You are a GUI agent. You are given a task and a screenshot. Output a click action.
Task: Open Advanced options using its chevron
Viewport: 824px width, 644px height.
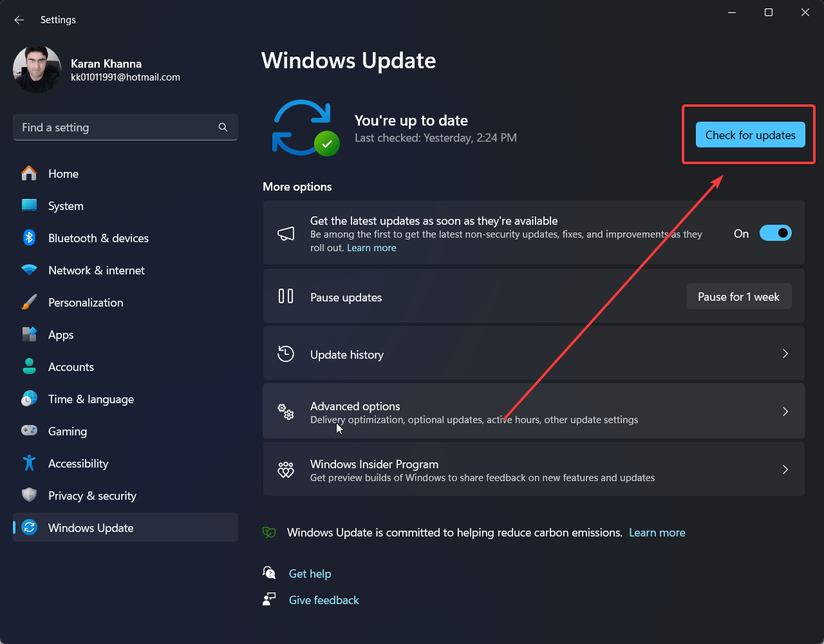tap(785, 412)
